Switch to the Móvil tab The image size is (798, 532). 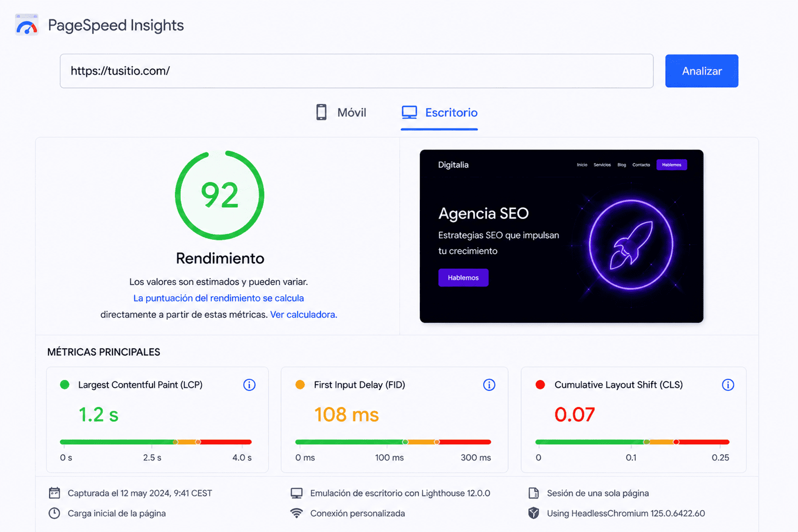click(341, 113)
